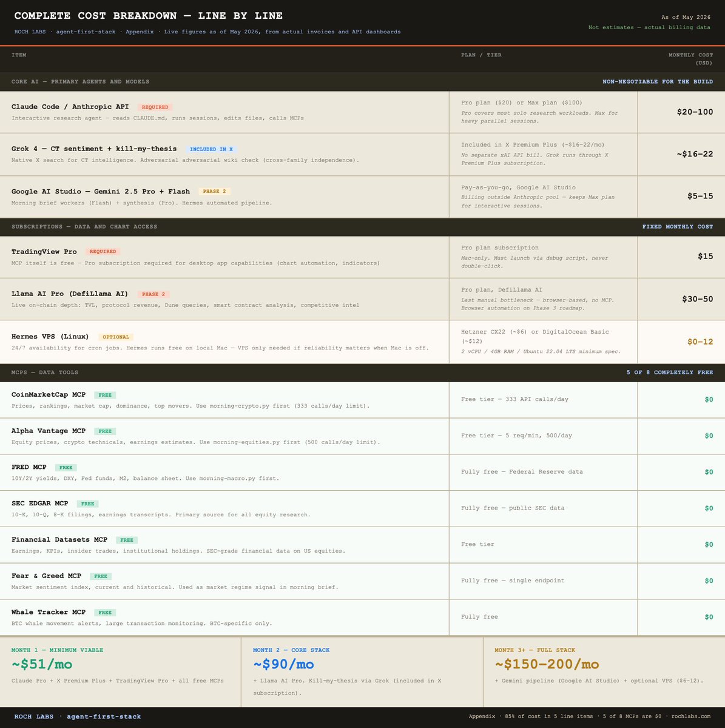Click the $0 cost in the CoinMarketCap row
This screenshot has width=725, height=728.
[x=709, y=399]
